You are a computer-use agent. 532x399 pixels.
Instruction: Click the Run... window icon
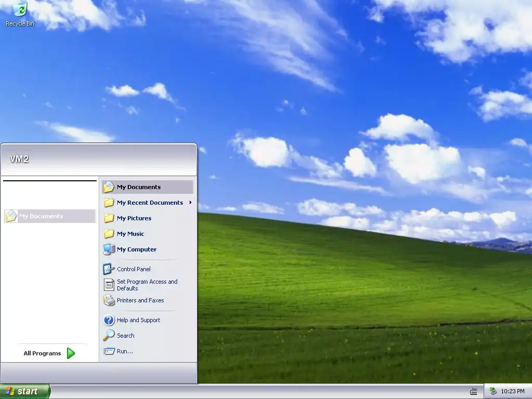(x=109, y=351)
